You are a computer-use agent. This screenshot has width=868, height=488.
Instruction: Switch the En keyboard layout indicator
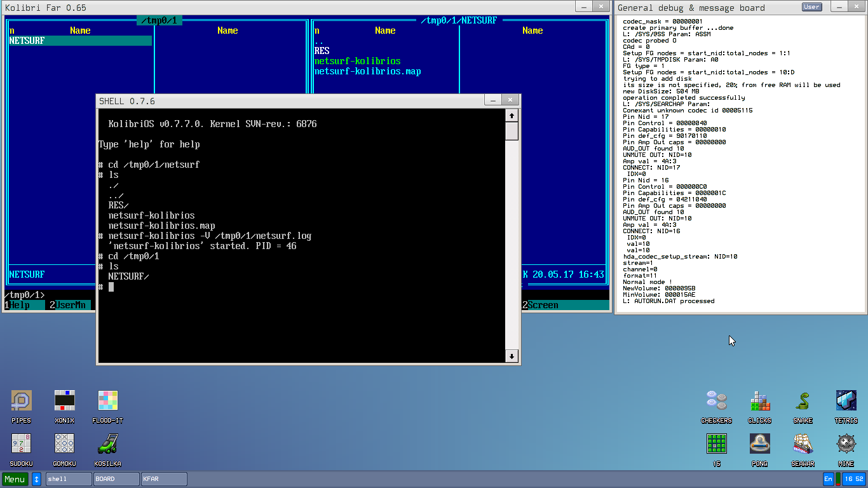(x=828, y=479)
